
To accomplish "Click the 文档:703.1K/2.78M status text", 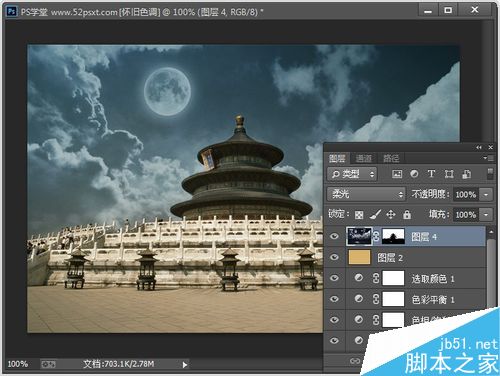I will [x=118, y=364].
